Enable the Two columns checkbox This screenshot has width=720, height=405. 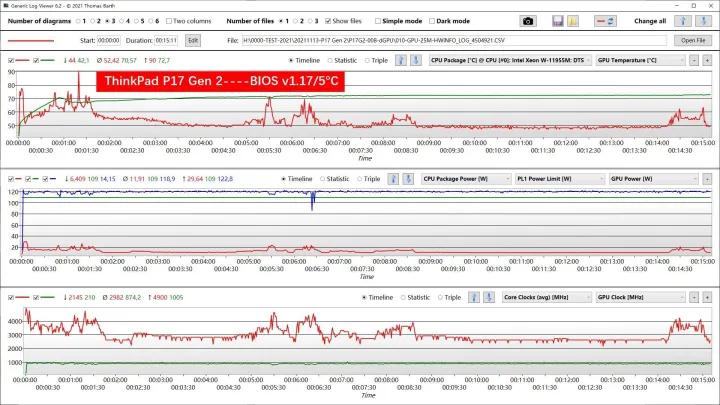pos(168,21)
